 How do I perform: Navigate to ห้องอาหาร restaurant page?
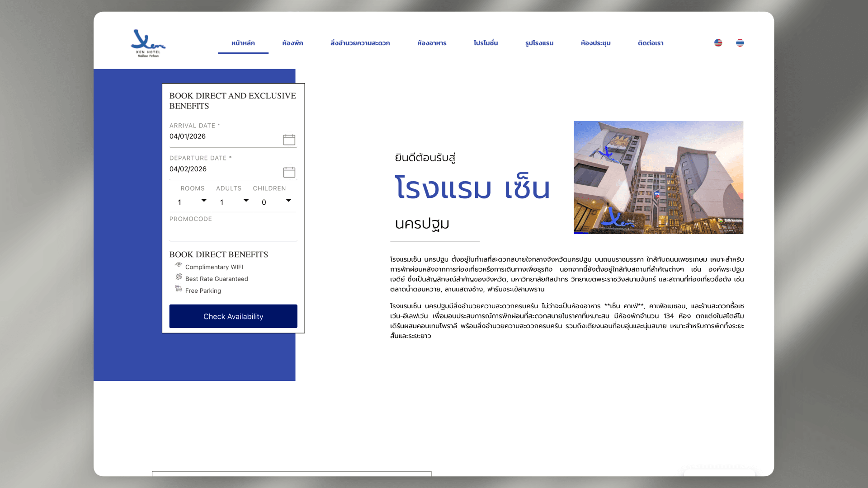(432, 43)
